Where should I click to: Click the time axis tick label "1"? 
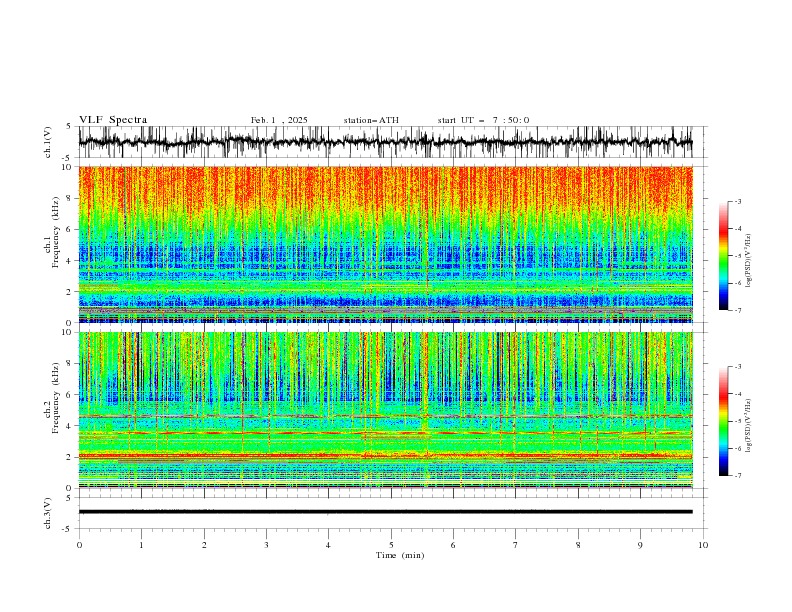coord(141,545)
